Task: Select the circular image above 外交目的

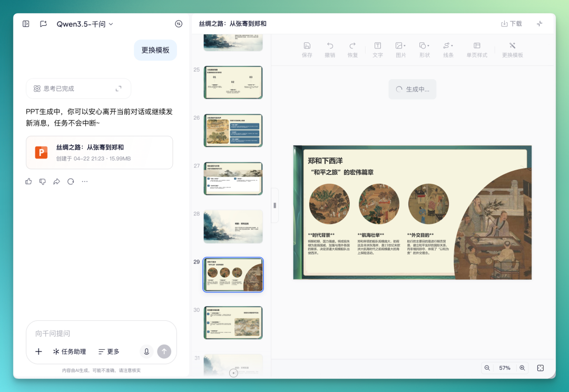Action: [428, 204]
